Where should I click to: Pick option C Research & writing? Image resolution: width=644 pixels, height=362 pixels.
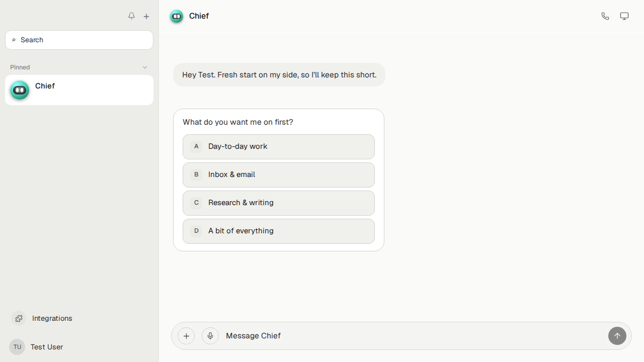tap(279, 203)
